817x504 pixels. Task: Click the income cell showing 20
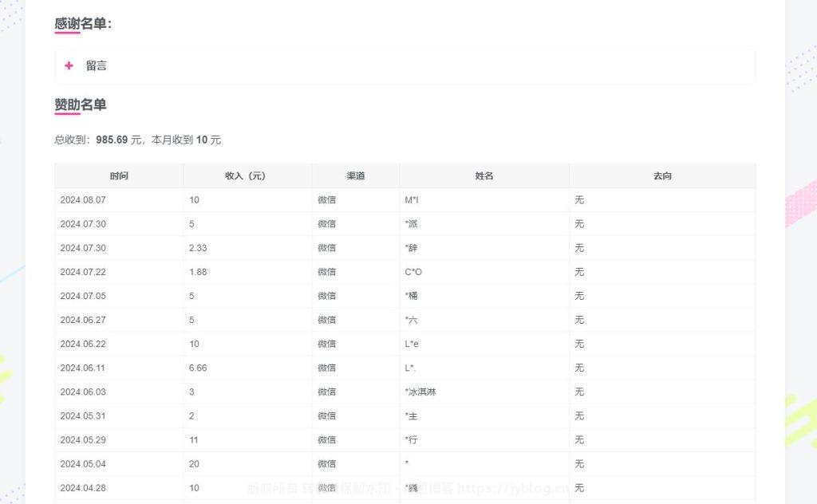[195, 463]
